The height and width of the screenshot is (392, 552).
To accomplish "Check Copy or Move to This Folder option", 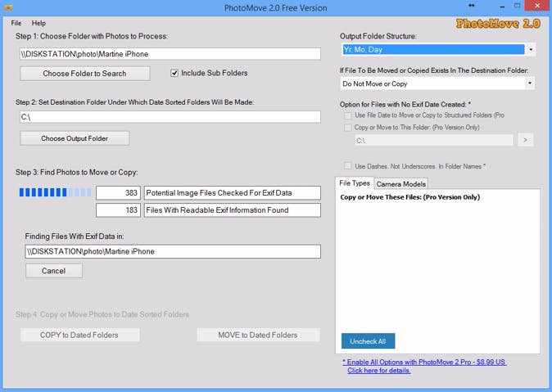I will pos(348,128).
